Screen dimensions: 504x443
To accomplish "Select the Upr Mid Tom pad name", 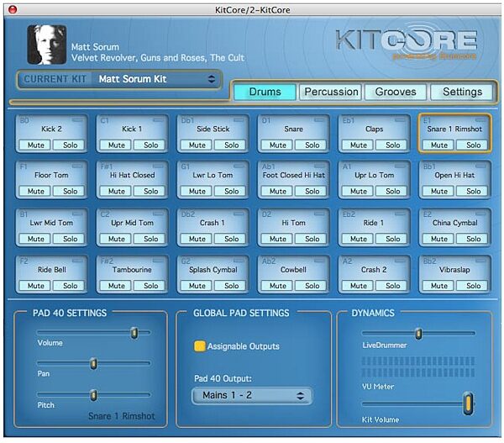I will [132, 223].
